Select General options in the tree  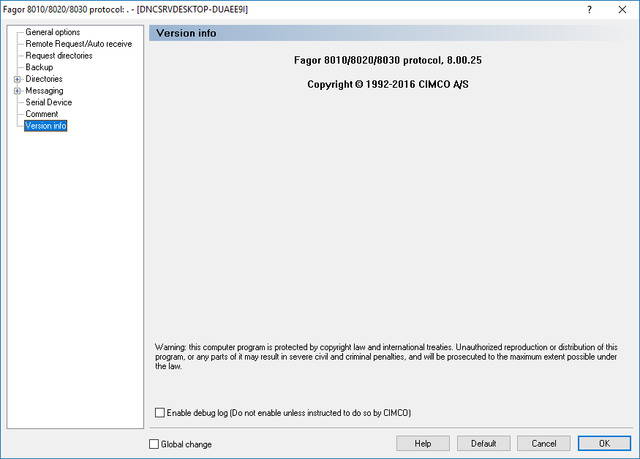point(53,32)
